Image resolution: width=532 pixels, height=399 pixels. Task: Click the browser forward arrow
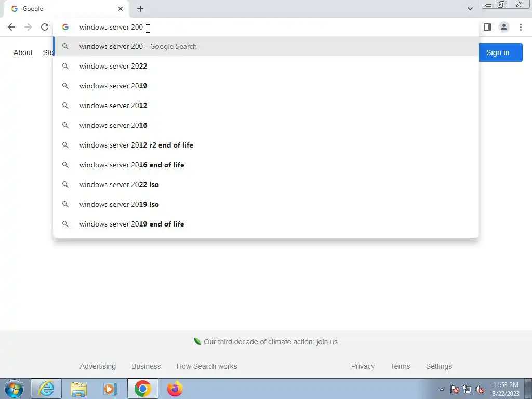click(x=28, y=27)
